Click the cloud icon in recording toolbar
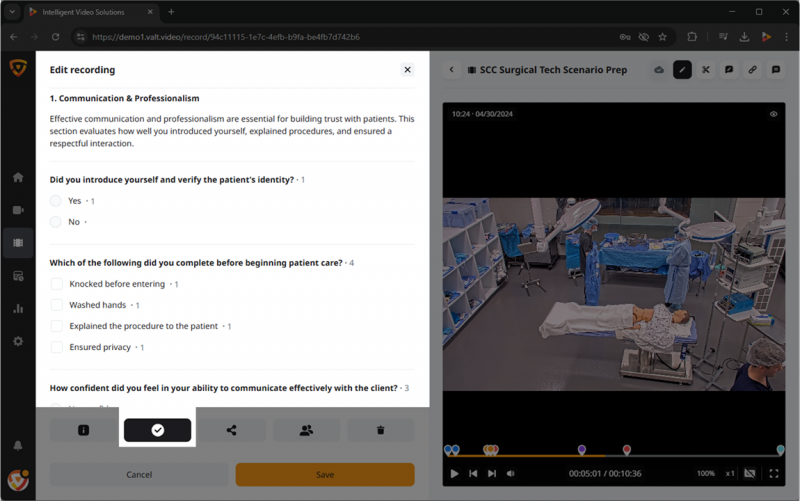Image resolution: width=800 pixels, height=501 pixels. [659, 70]
